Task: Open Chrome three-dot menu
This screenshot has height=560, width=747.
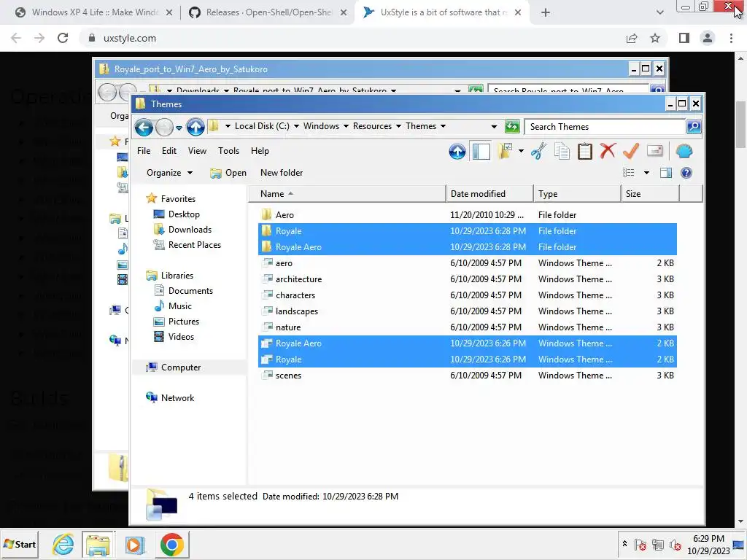Action: coord(731,38)
